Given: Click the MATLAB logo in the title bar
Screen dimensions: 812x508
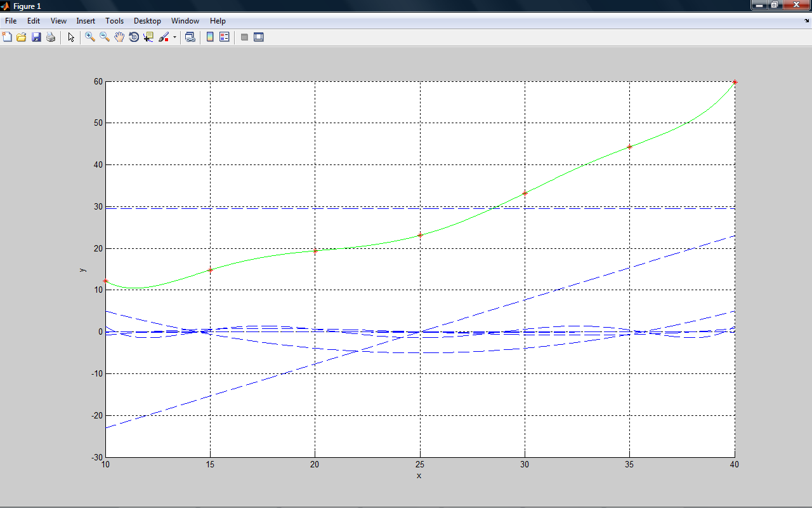Looking at the screenshot, I should pyautogui.click(x=5, y=6).
